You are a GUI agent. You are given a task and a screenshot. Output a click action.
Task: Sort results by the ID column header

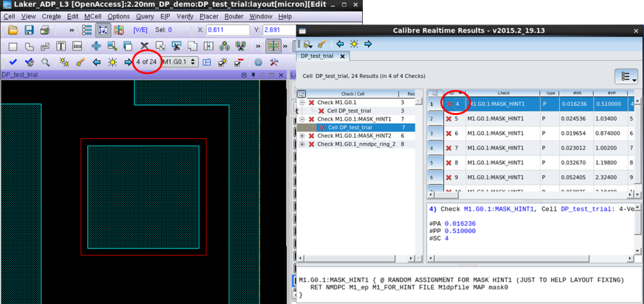click(x=454, y=93)
